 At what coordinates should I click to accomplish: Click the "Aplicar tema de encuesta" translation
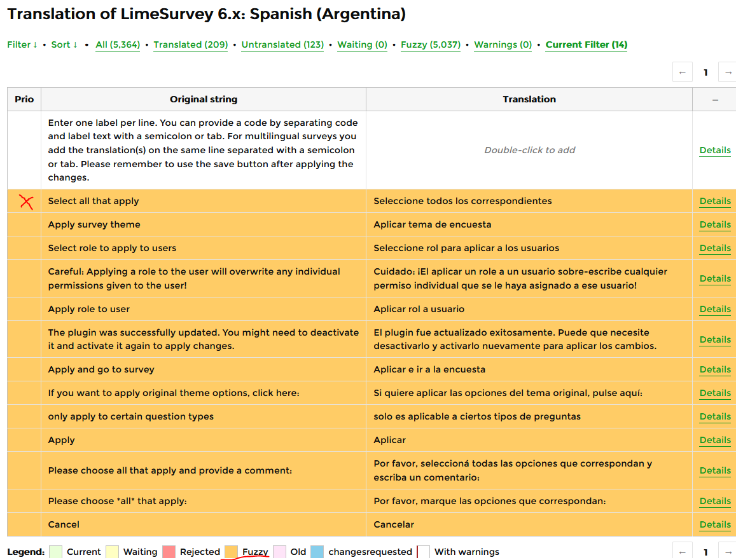pos(433,225)
